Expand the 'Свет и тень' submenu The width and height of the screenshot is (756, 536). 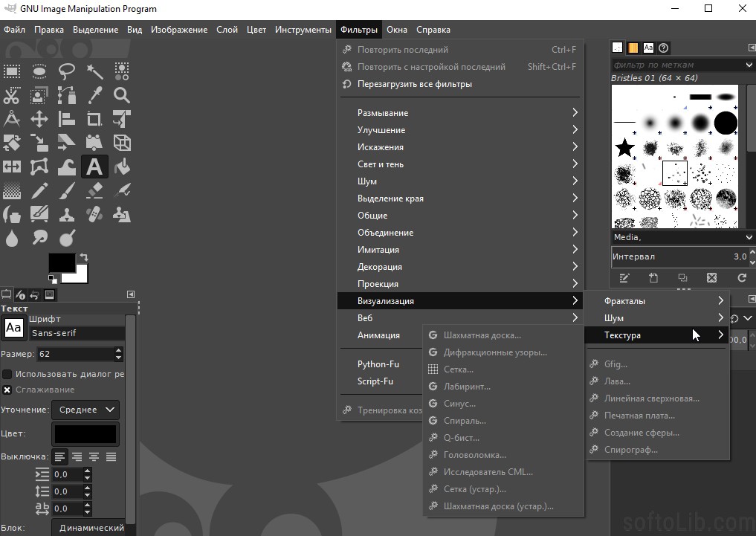pos(460,164)
